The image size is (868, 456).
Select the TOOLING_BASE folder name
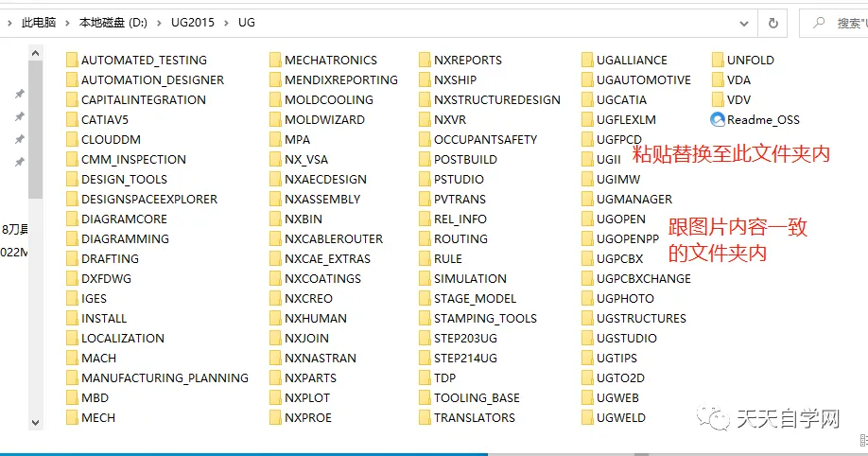pyautogui.click(x=477, y=398)
